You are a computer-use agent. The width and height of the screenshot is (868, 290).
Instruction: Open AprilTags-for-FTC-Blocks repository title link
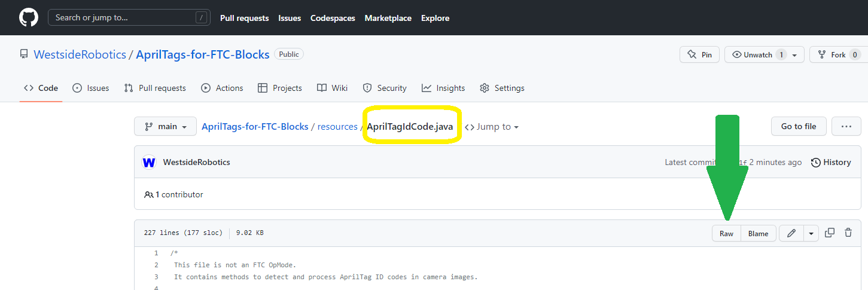point(203,54)
